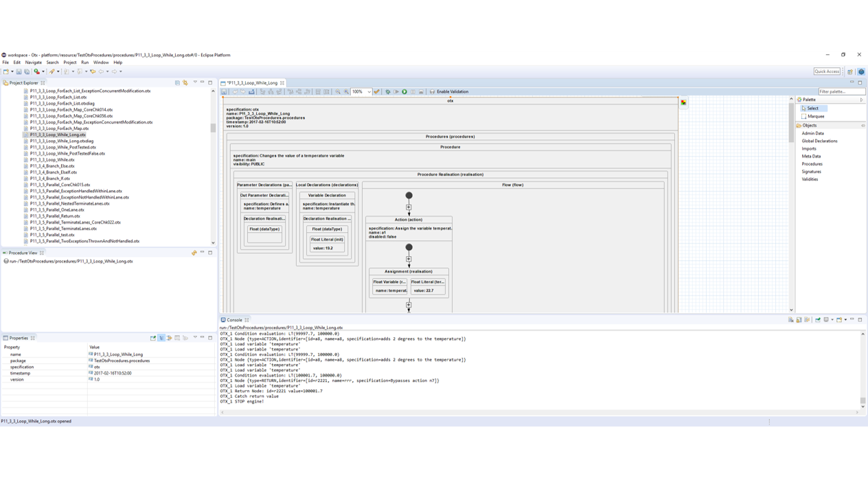The width and height of the screenshot is (868, 504).
Task: Select the Procedure View tab
Action: 23,253
